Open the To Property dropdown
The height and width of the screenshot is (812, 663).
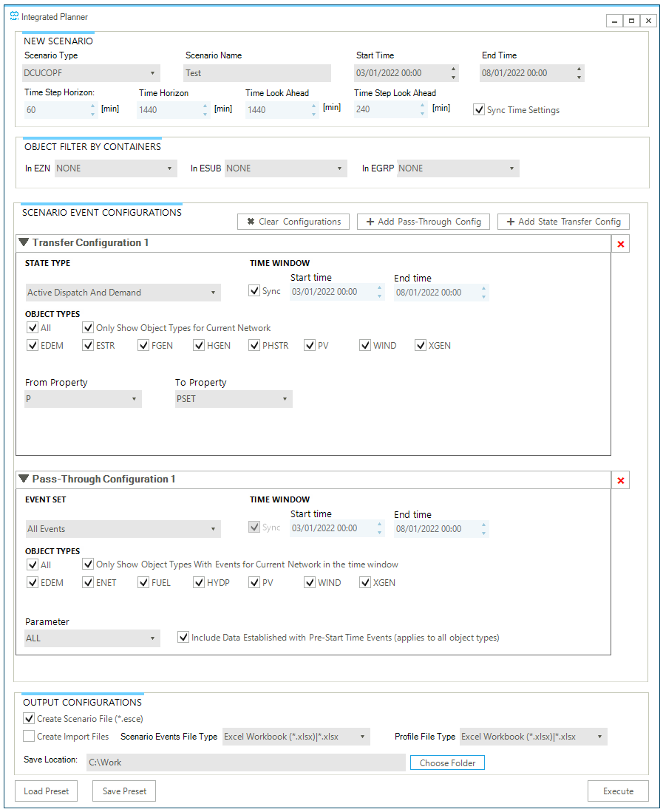click(x=285, y=398)
